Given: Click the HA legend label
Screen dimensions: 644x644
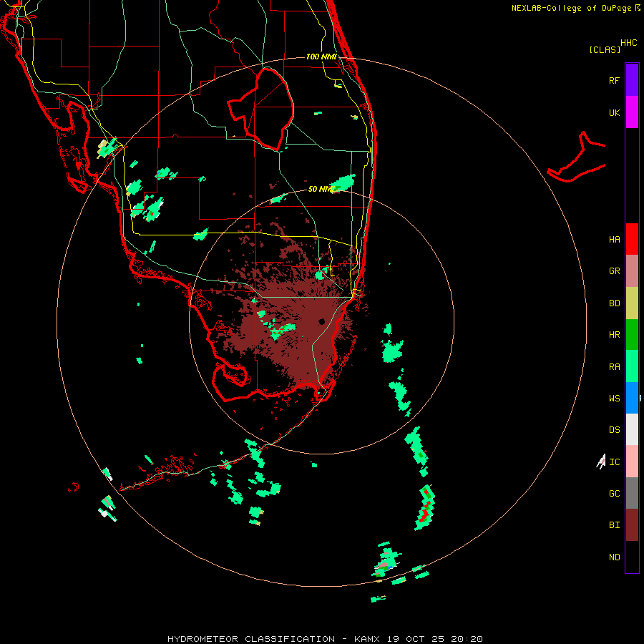Looking at the screenshot, I should (614, 239).
